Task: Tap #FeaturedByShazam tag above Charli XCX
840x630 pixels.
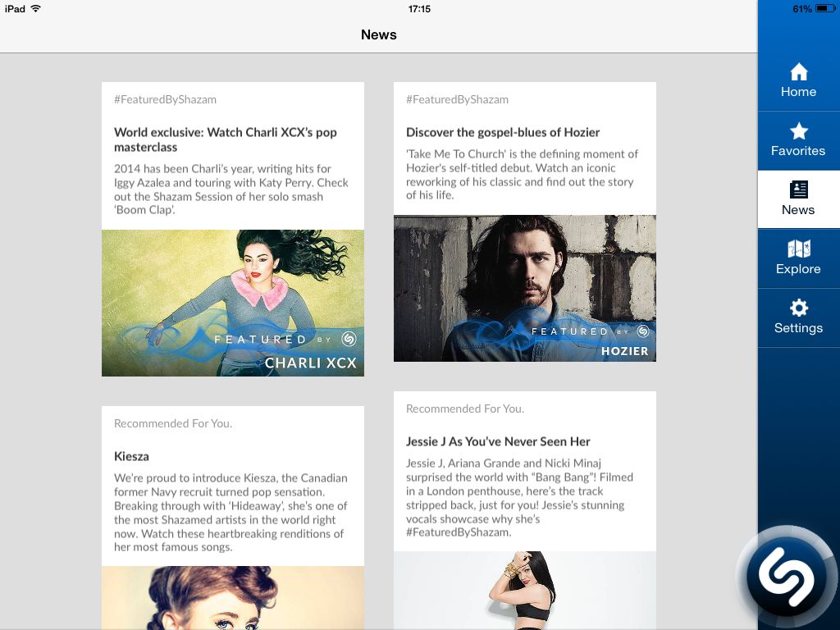Action: (x=165, y=99)
